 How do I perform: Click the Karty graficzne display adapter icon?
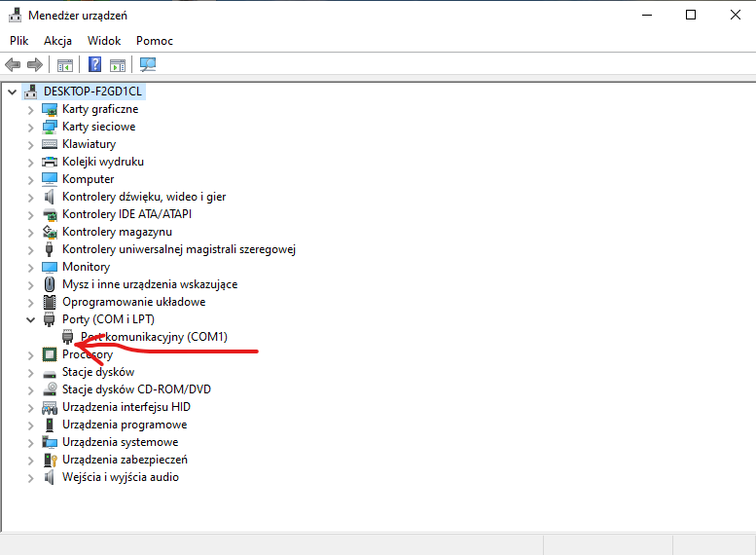click(51, 109)
